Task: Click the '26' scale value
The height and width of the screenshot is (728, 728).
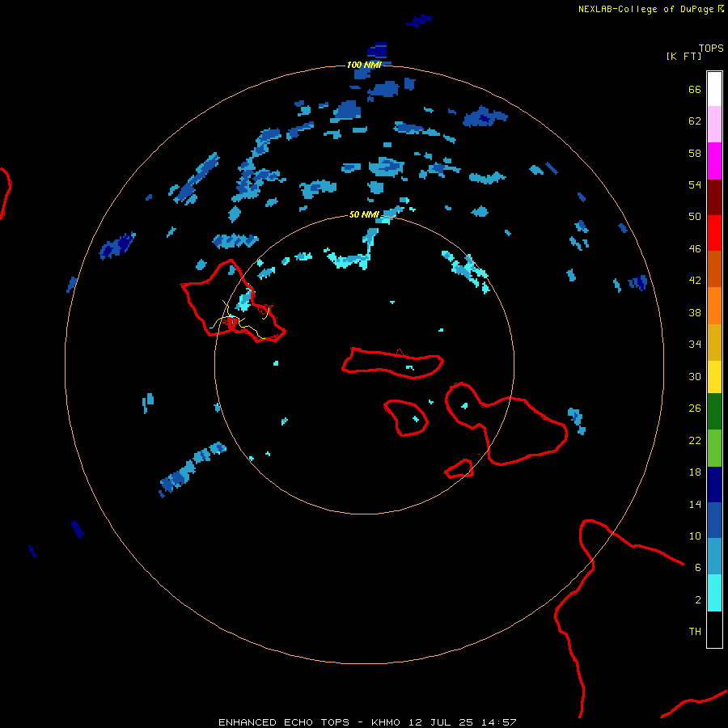Action: click(x=695, y=408)
